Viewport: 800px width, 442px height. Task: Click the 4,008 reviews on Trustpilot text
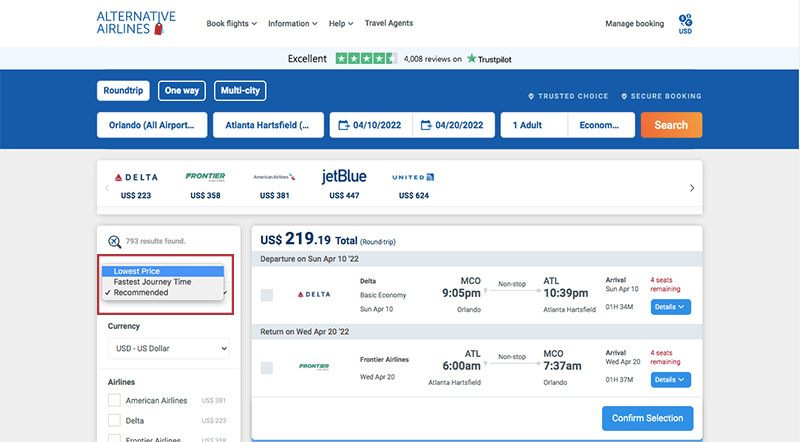(433, 59)
